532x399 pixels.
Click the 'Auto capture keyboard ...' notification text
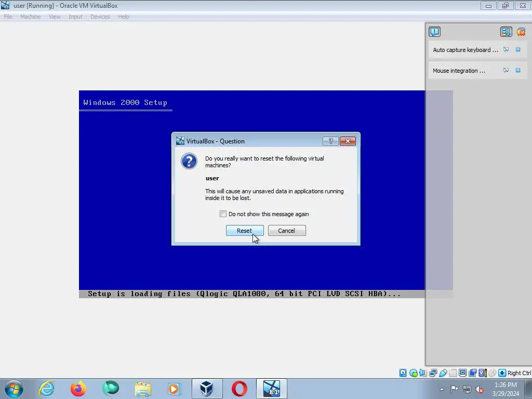465,50
